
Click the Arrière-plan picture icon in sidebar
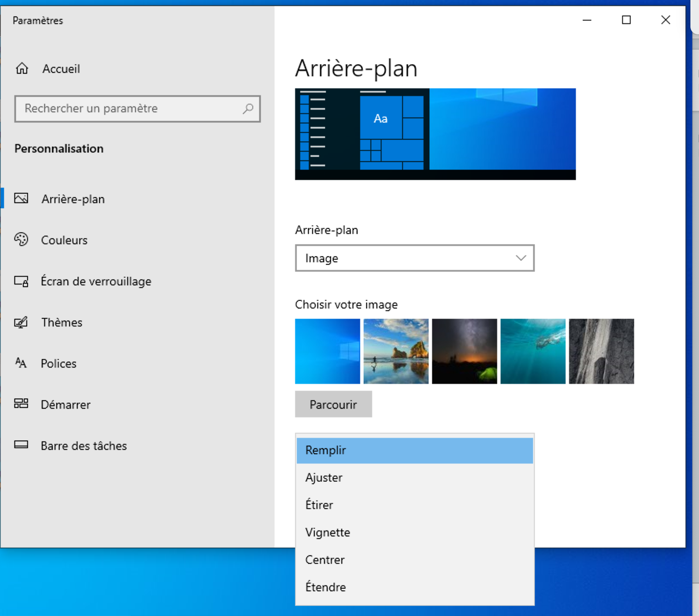click(21, 198)
